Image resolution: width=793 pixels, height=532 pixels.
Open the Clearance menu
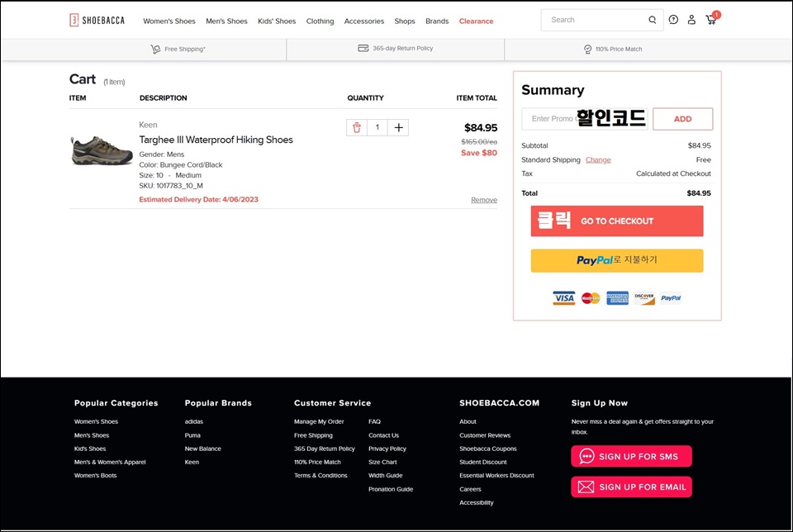coord(476,21)
